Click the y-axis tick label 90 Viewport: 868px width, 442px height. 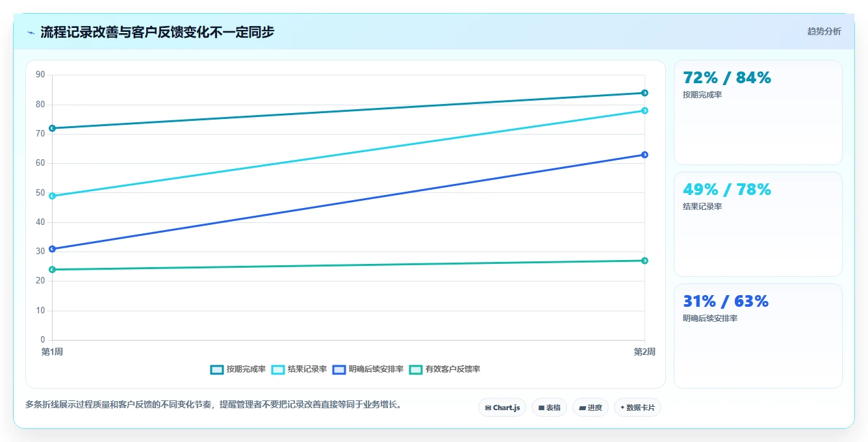pos(40,75)
